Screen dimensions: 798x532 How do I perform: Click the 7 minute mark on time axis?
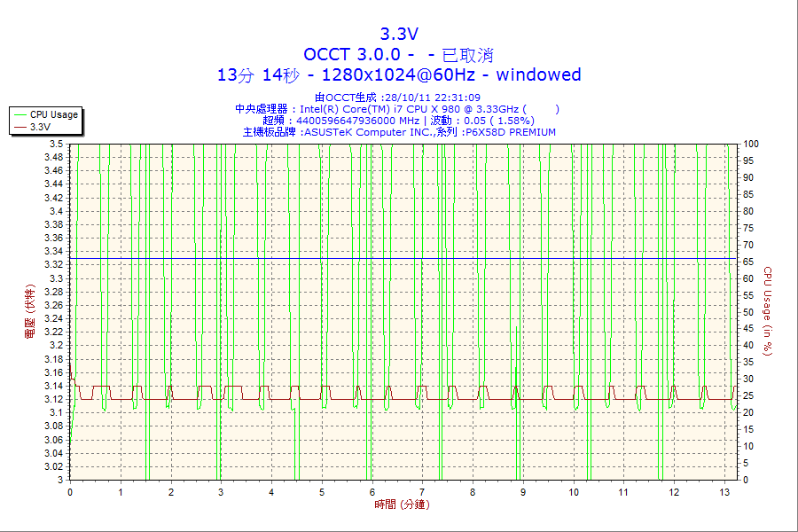(x=422, y=492)
